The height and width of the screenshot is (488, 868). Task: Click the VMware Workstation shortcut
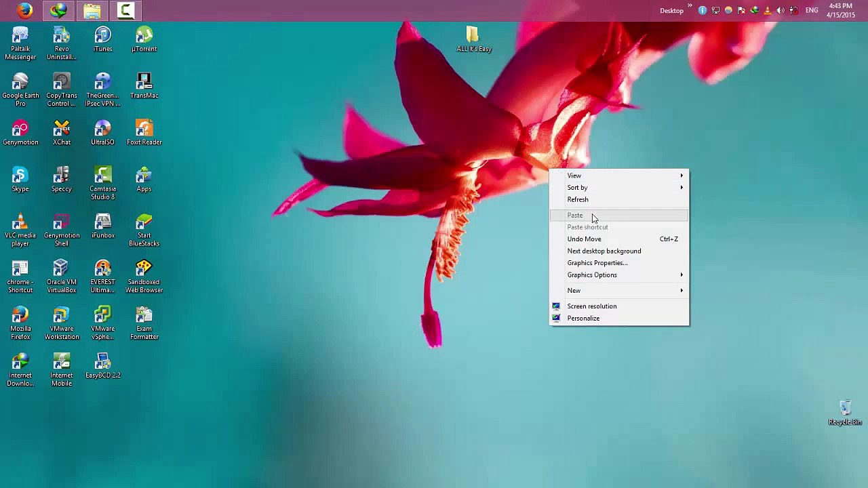62,324
